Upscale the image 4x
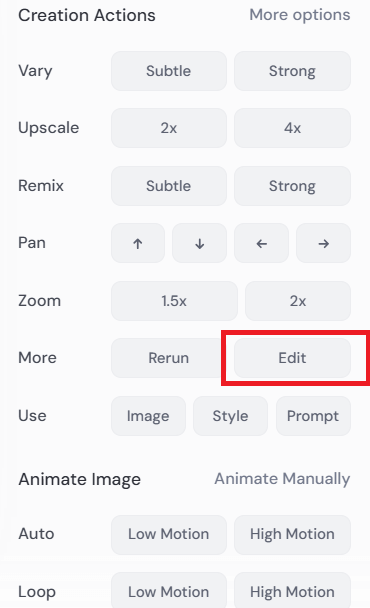Image resolution: width=370 pixels, height=608 pixels. 292,128
